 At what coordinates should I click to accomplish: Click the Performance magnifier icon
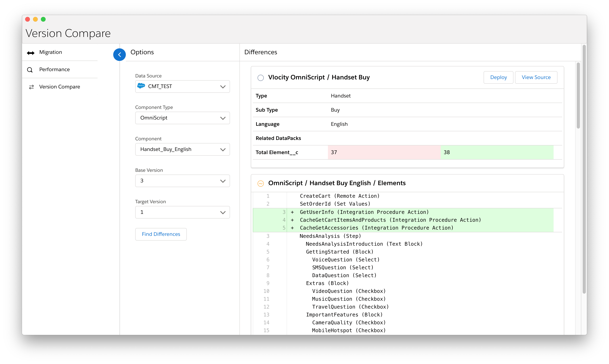30,70
